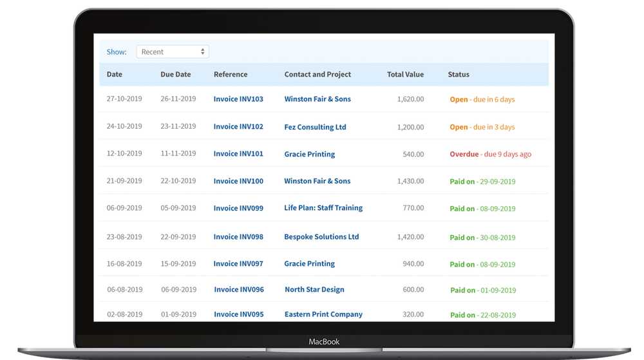Open Invoice INV101 link
The width and height of the screenshot is (644, 360).
point(238,153)
